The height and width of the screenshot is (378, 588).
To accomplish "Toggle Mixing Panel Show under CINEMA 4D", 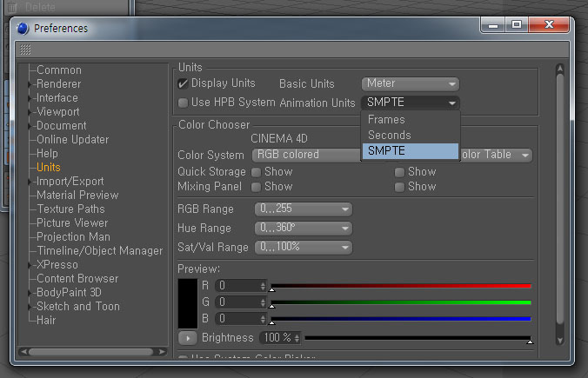I will click(x=256, y=187).
